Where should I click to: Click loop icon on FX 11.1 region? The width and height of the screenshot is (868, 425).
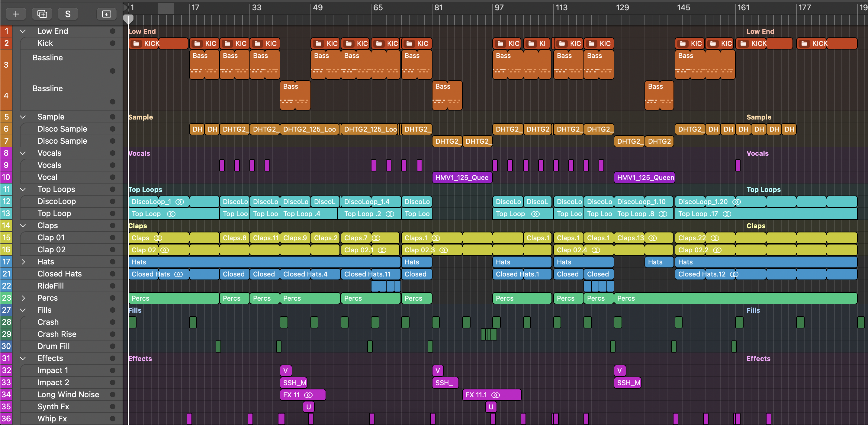click(x=495, y=395)
